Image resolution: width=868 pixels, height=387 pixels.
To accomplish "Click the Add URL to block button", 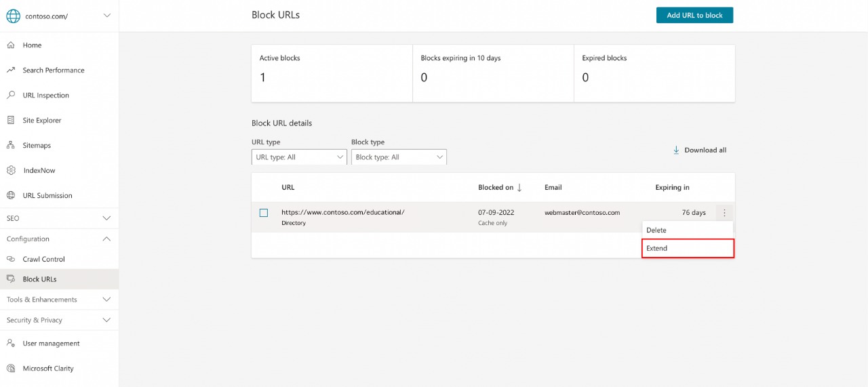I will pyautogui.click(x=694, y=16).
